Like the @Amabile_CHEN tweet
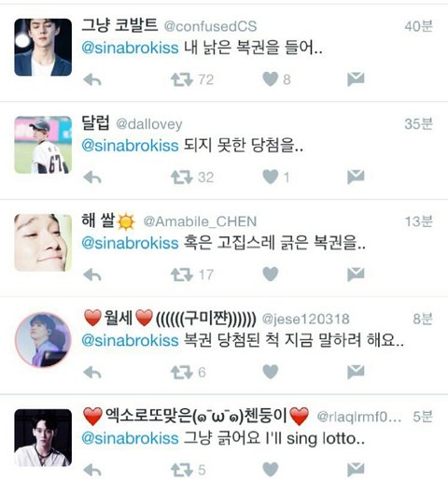448x483 pixels. 271,274
